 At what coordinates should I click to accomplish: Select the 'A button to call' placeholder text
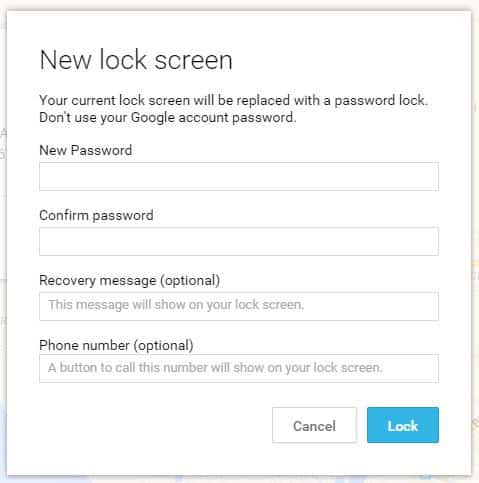(215, 368)
